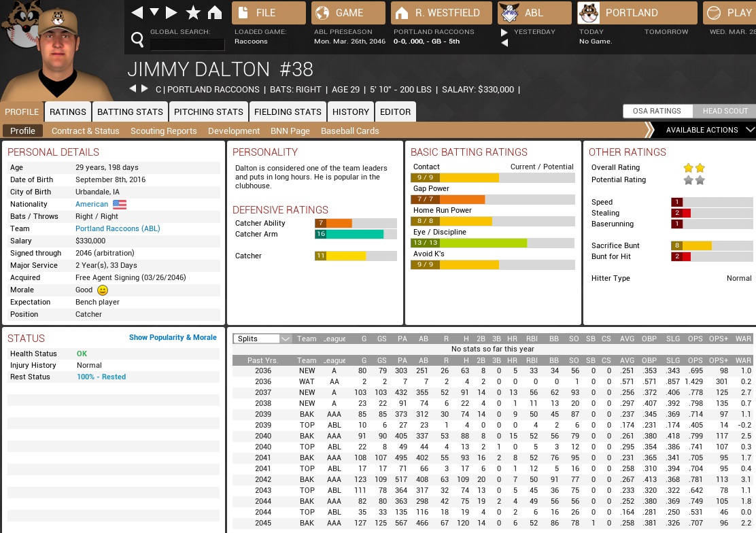The image size is (756, 533).
Task: Open Portland Raccoons (ABL) team link
Action: [118, 228]
